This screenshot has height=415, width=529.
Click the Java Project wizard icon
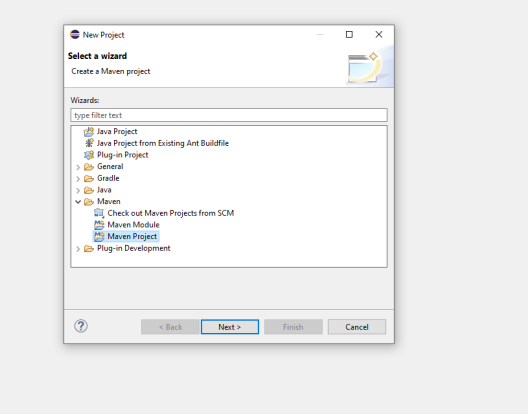click(89, 132)
